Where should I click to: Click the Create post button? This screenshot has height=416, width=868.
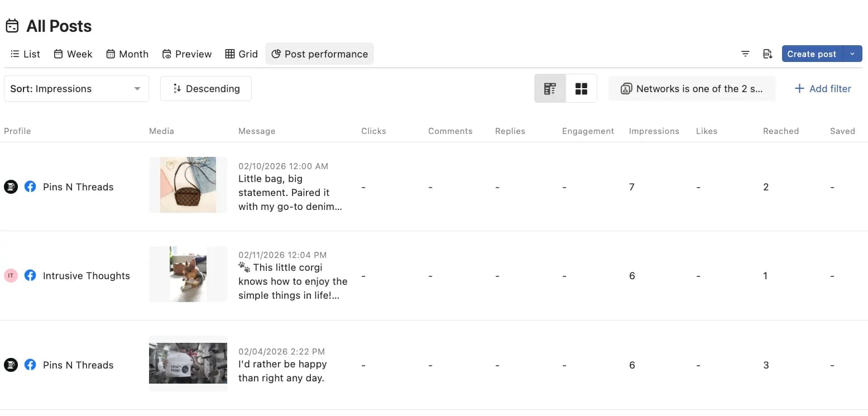point(811,54)
